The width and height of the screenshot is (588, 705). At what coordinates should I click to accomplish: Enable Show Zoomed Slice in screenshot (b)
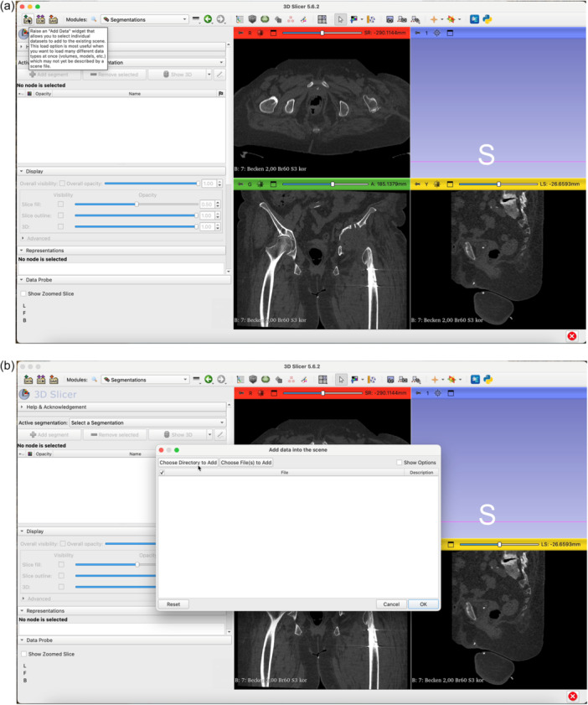[23, 654]
